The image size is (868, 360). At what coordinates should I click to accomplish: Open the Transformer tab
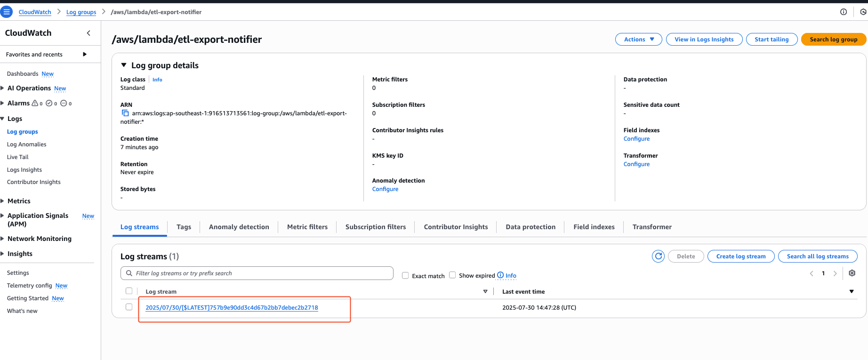pyautogui.click(x=652, y=227)
